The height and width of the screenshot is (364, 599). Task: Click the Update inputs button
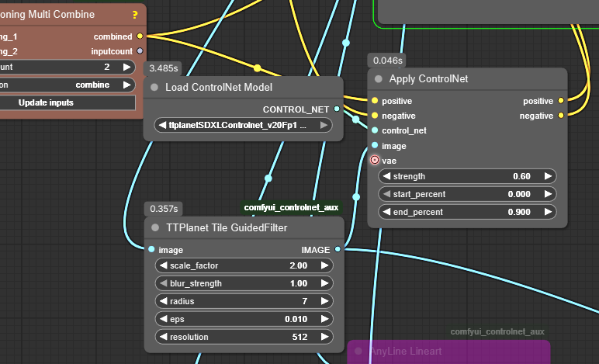tap(68, 102)
